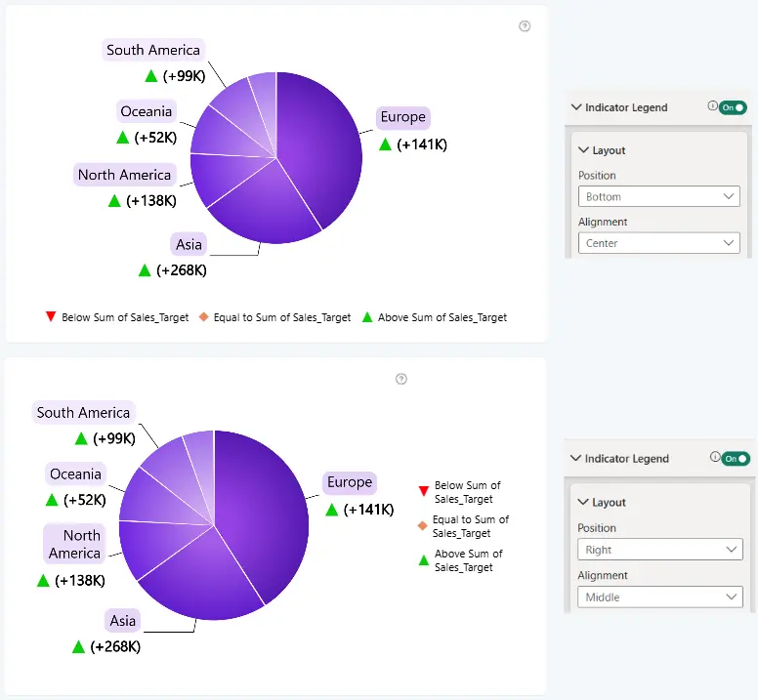The width and height of the screenshot is (758, 700).
Task: Open the Alignment dropdown showing Center
Action: click(659, 243)
